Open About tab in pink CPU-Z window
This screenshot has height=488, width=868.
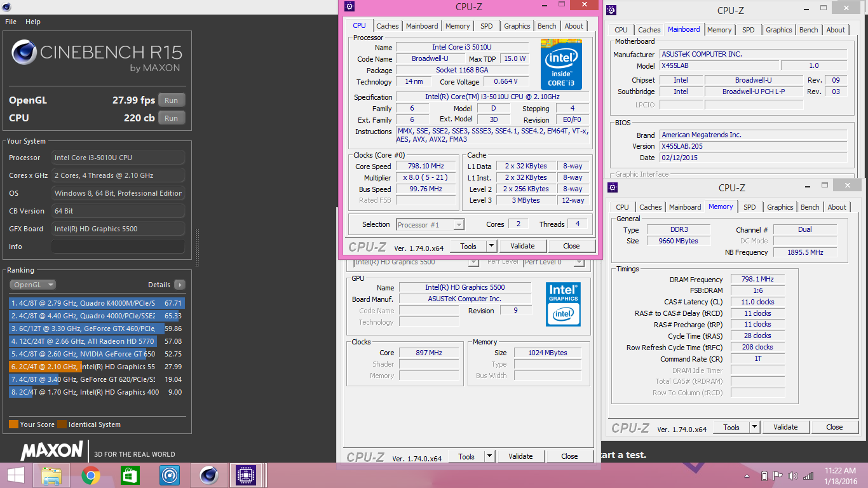pos(574,26)
